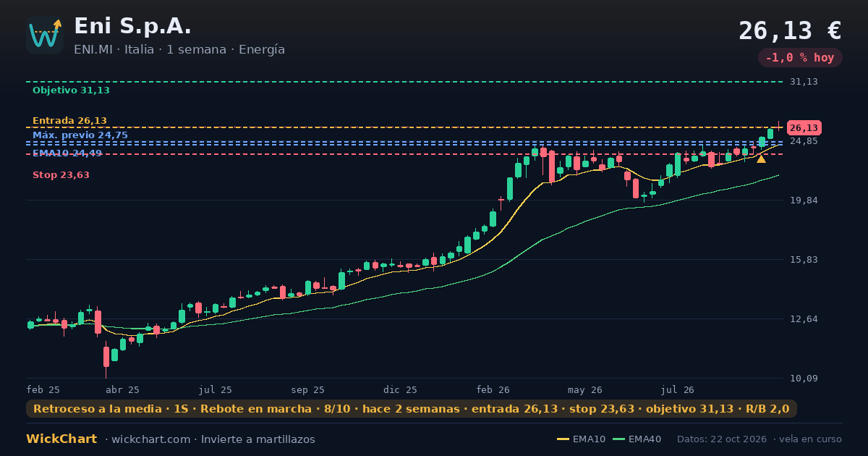Click the ticker subtitle ENI.MI · Italia
The image size is (868, 456).
pos(114,50)
